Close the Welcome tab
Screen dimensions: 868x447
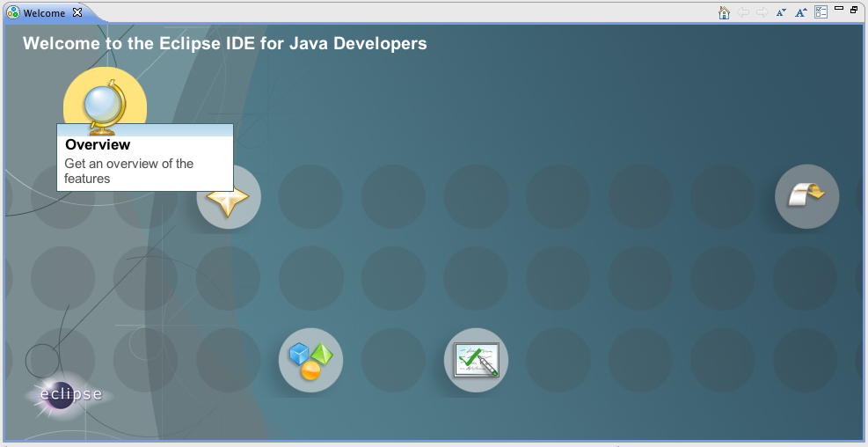coord(77,12)
